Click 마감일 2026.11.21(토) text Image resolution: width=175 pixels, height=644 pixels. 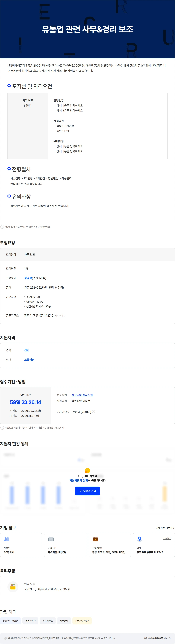(24, 416)
